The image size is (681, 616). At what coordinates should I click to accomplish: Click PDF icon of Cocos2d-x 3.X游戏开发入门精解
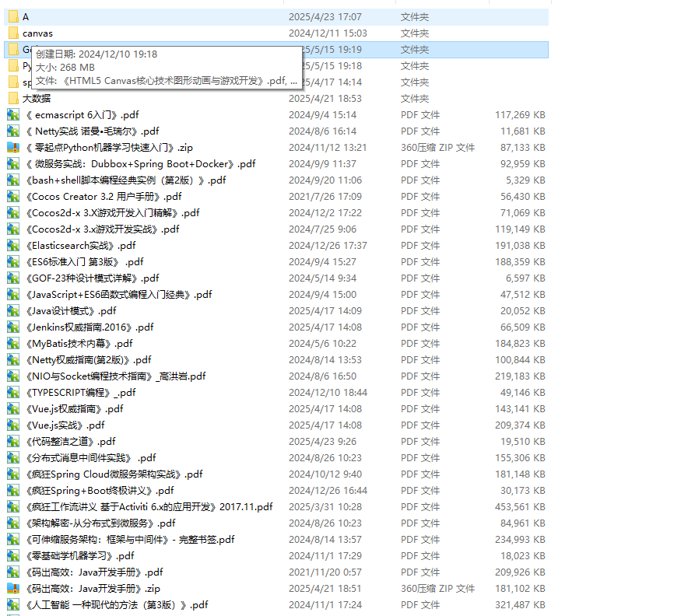[13, 212]
